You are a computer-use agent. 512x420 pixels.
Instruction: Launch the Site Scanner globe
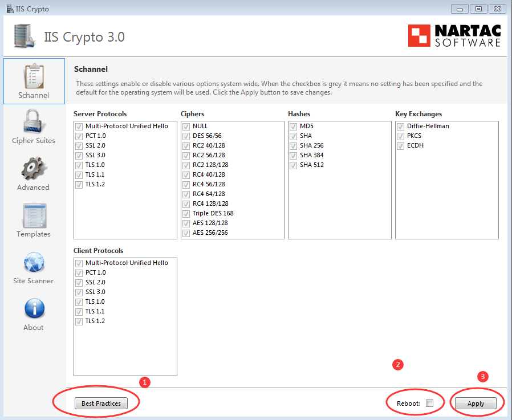point(34,267)
